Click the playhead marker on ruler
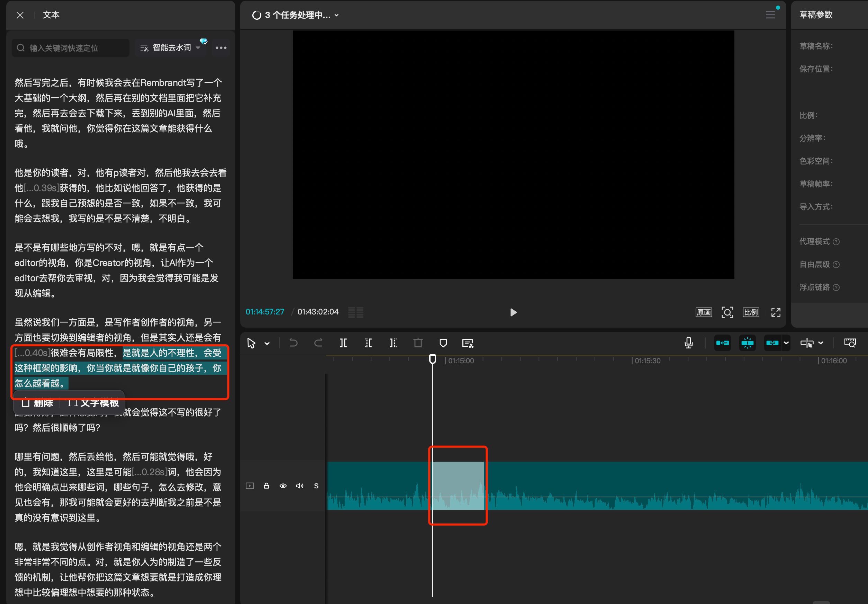 [x=433, y=359]
